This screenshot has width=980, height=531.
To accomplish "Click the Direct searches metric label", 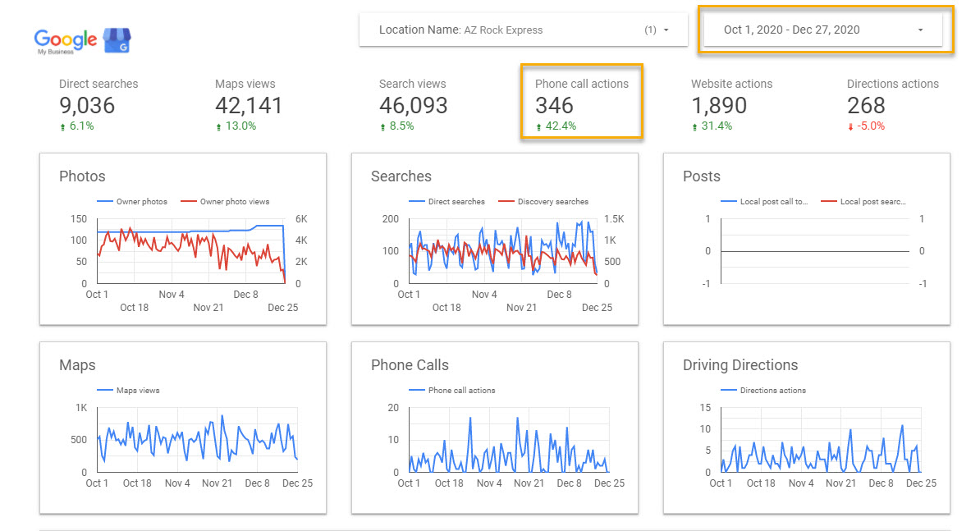I will [x=98, y=84].
